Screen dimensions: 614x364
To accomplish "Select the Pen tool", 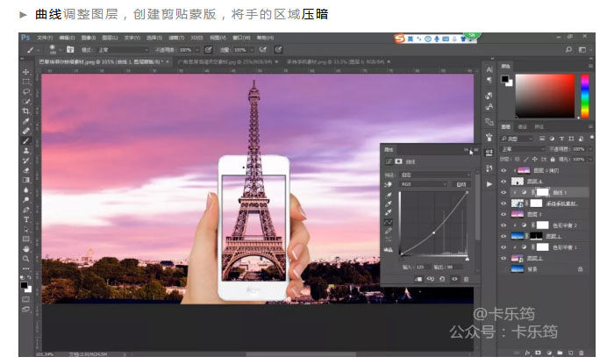I will 26,210.
